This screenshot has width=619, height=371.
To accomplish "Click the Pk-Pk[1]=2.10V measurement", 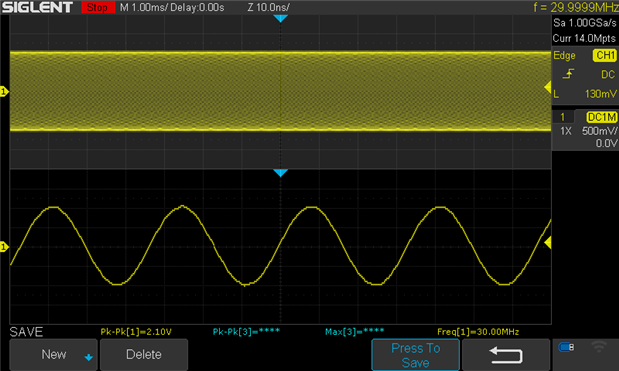I will point(136,332).
